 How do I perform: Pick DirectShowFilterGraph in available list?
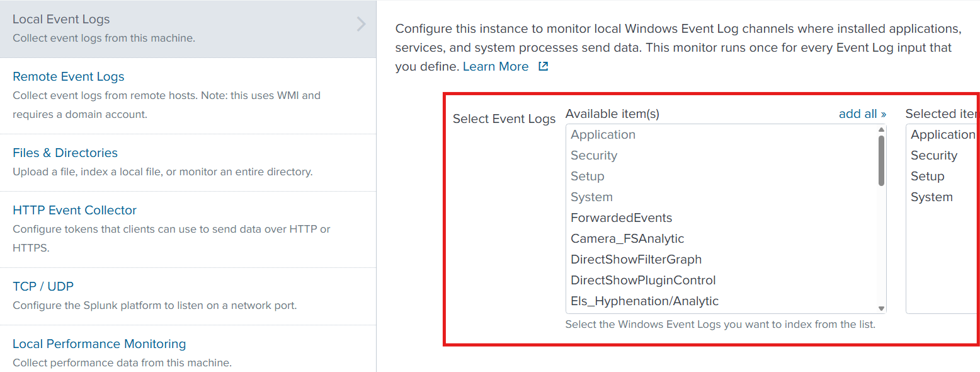635,259
